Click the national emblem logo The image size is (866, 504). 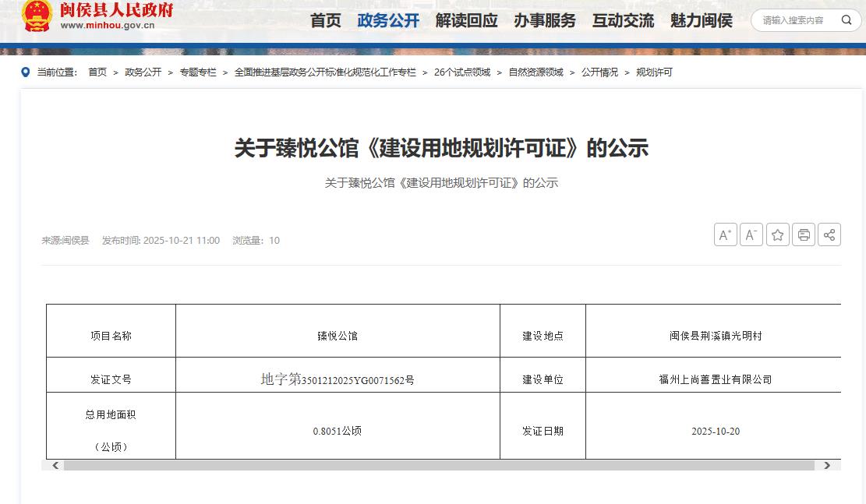tap(37, 16)
